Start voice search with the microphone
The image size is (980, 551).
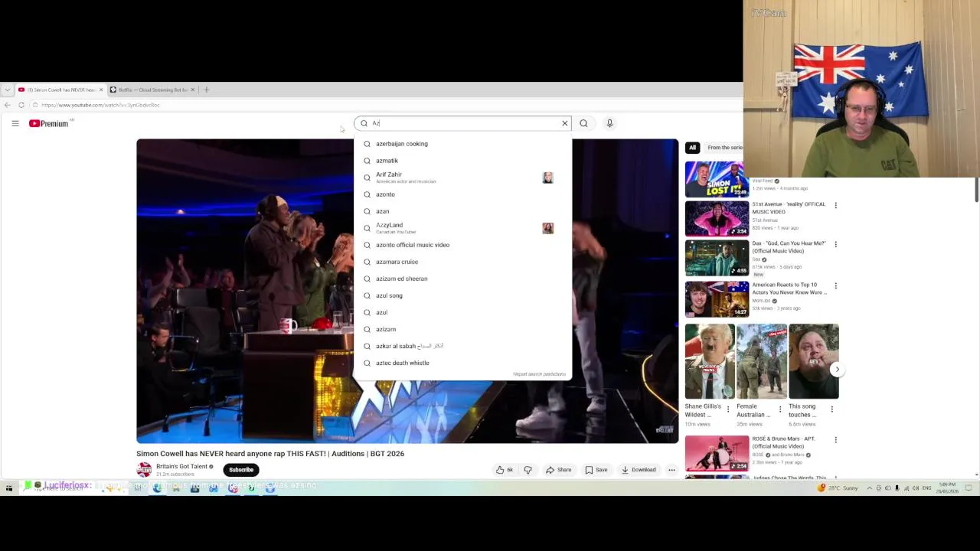pos(609,123)
